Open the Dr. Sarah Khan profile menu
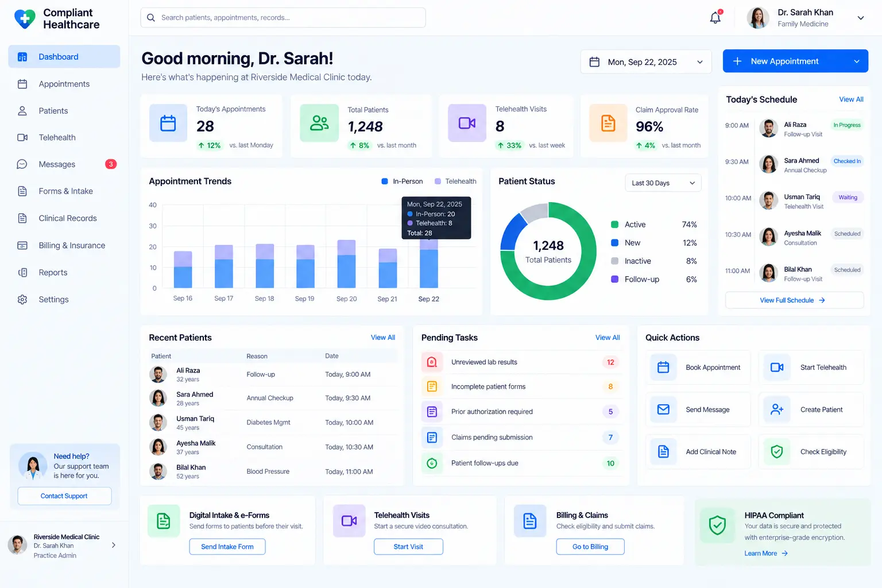The width and height of the screenshot is (882, 588). coord(806,18)
